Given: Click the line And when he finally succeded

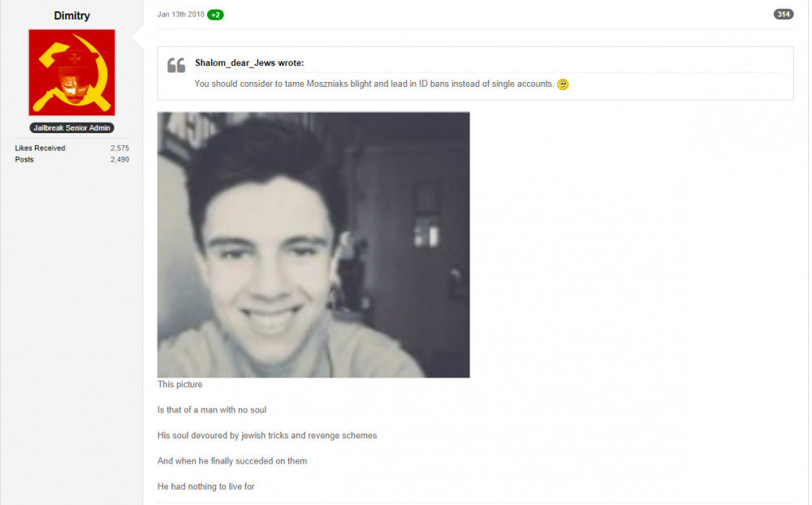Looking at the screenshot, I should pyautogui.click(x=232, y=461).
